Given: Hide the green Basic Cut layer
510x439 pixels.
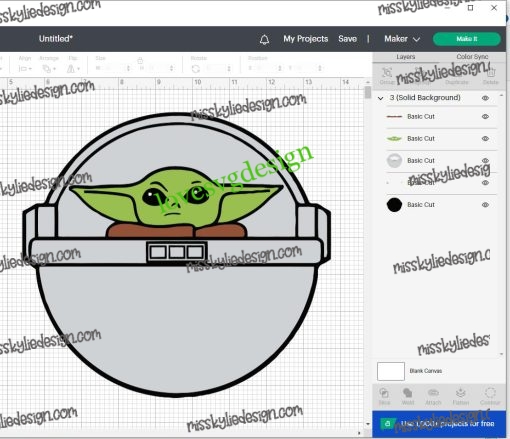Looking at the screenshot, I should [485, 139].
